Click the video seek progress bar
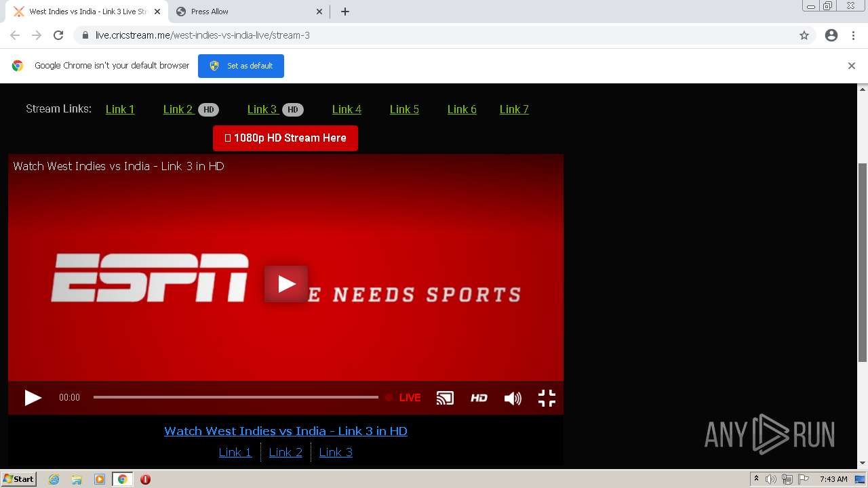The height and width of the screenshot is (488, 868). [x=235, y=397]
